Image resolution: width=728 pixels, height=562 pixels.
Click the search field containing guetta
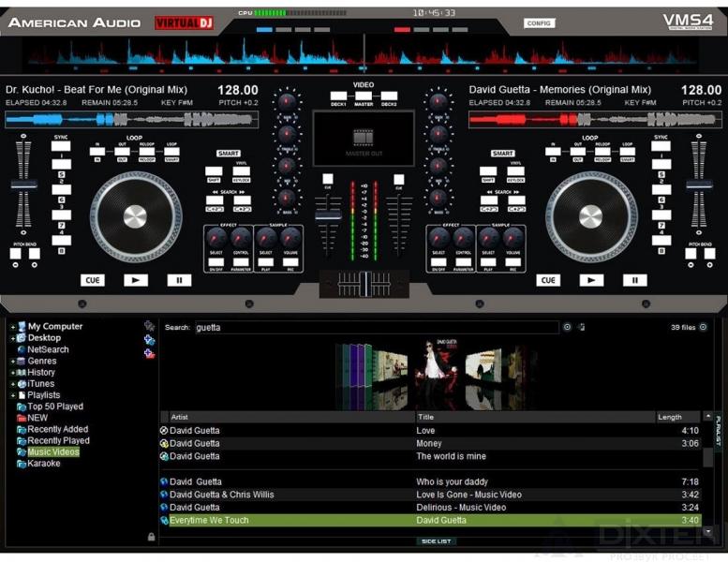coord(377,327)
